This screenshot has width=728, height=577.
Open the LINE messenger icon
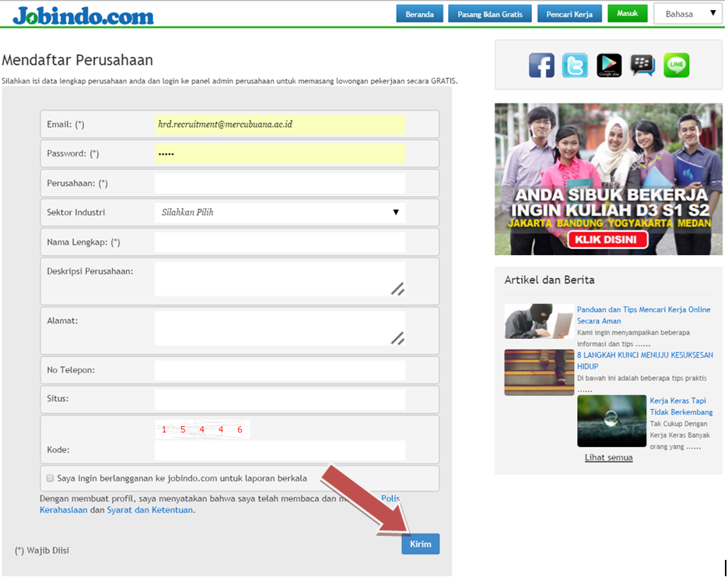click(677, 65)
